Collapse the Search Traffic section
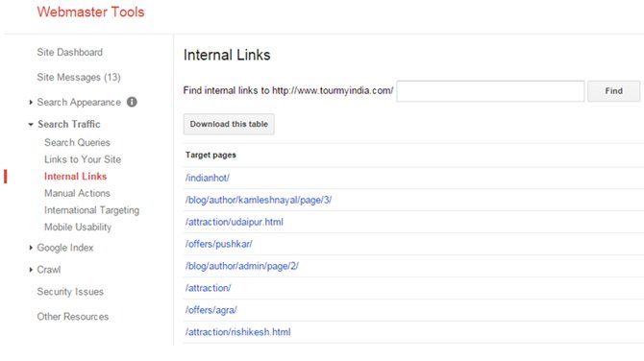 pyautogui.click(x=31, y=124)
